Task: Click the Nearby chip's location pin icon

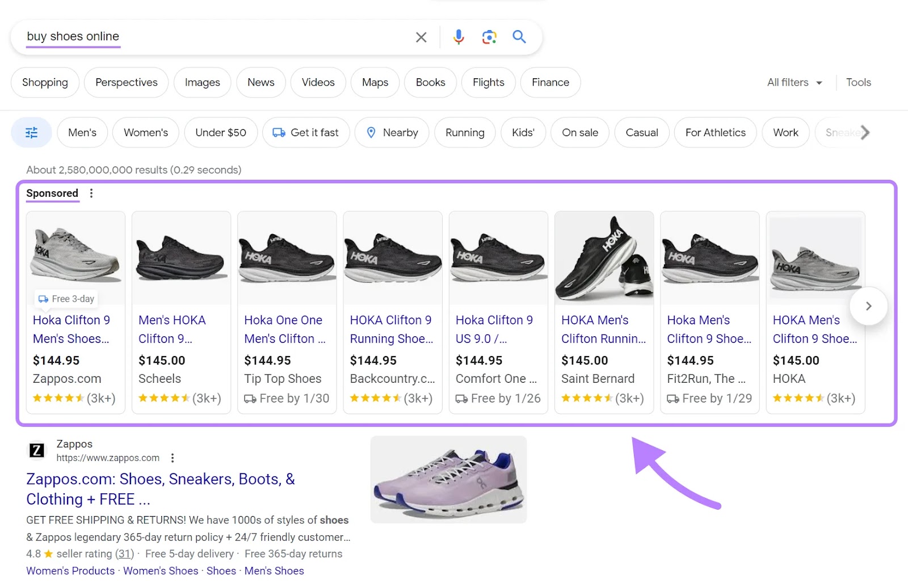Action: click(x=372, y=132)
